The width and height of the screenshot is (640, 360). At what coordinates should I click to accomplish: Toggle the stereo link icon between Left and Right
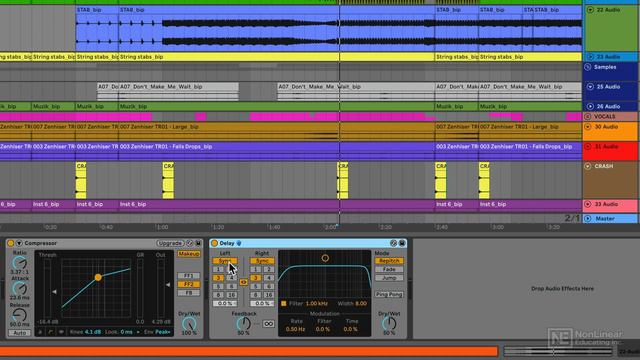point(243,282)
